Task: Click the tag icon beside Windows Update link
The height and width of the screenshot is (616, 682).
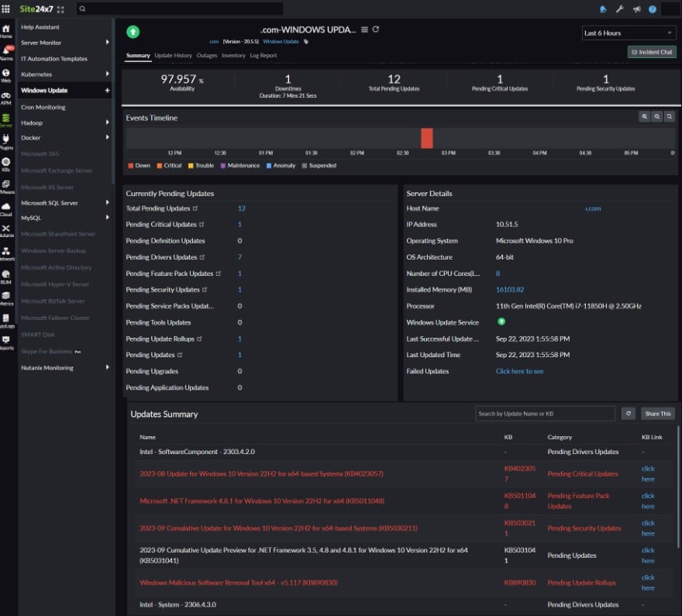Action: (x=306, y=42)
